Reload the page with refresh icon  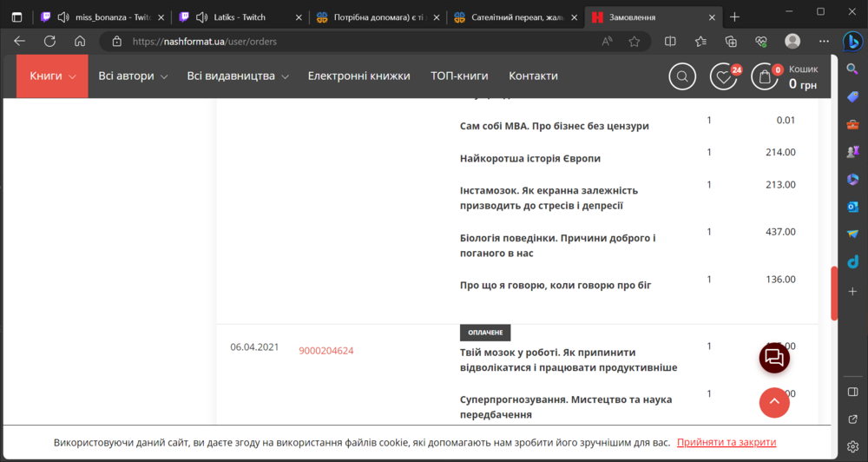click(49, 41)
